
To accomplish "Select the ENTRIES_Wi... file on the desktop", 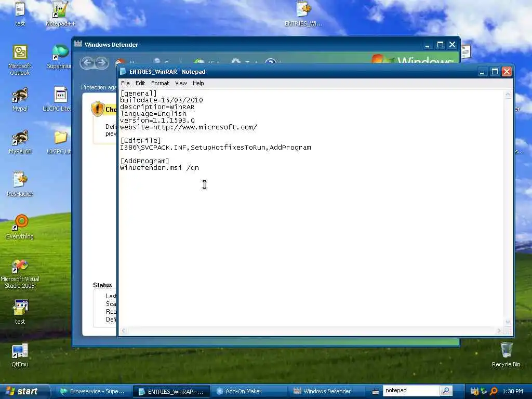I will (303, 14).
